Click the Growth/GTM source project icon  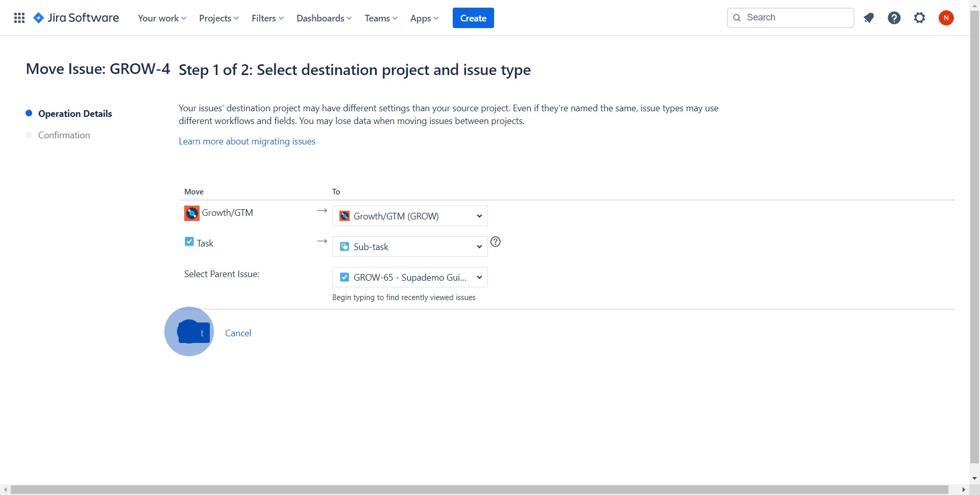(x=192, y=213)
